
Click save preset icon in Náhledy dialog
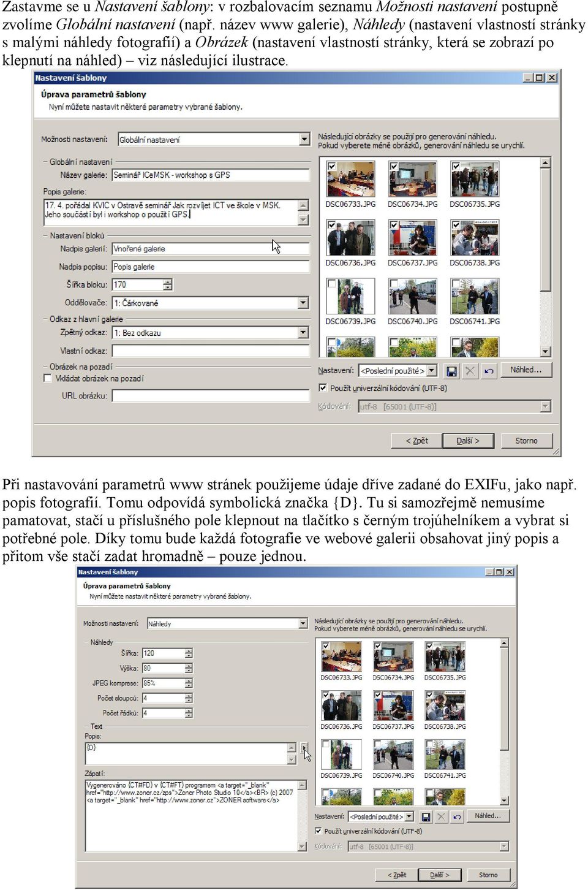tap(426, 816)
